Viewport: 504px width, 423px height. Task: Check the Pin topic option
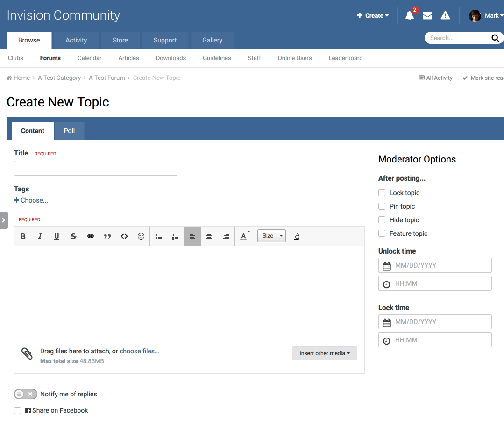click(382, 206)
